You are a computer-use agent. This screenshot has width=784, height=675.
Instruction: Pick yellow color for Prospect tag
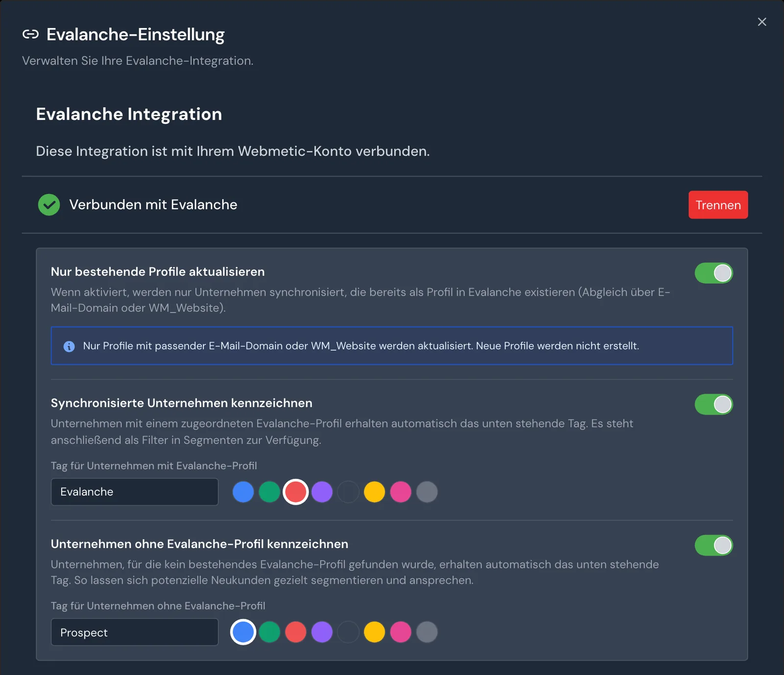pyautogui.click(x=374, y=632)
